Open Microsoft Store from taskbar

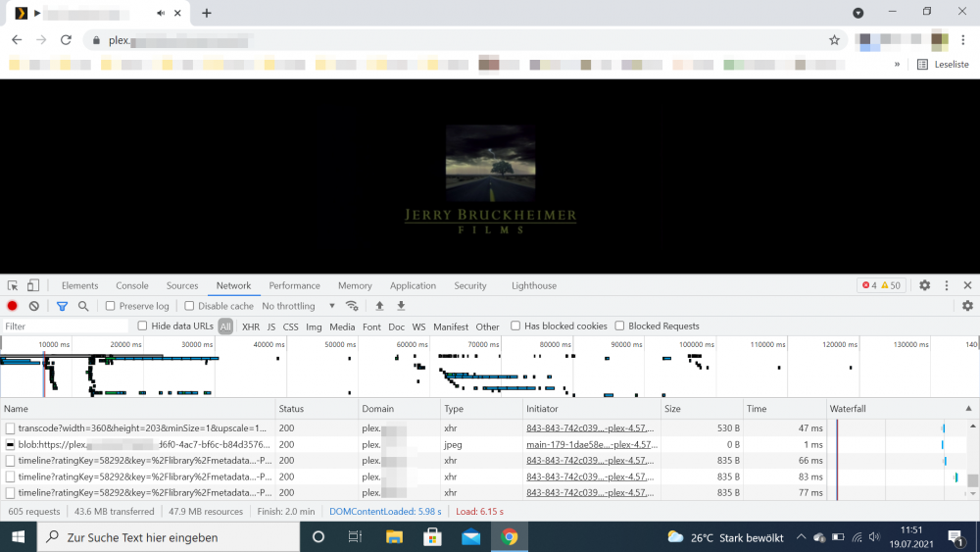[x=432, y=537]
